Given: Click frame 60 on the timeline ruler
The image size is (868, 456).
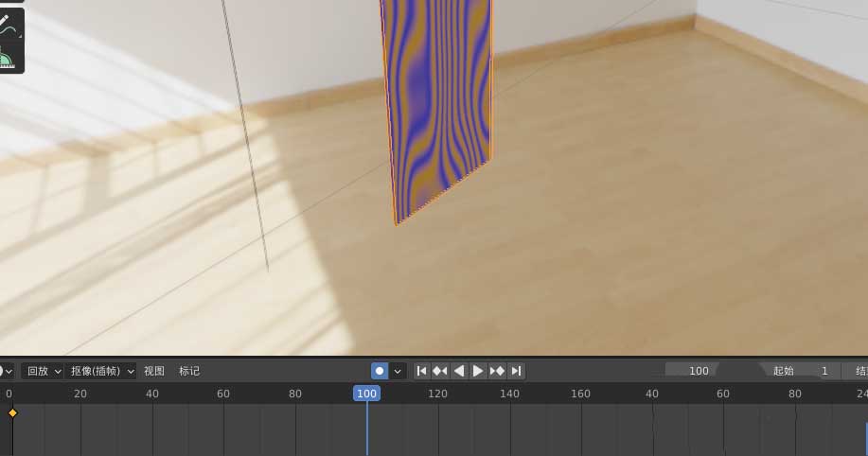Looking at the screenshot, I should [223, 394].
